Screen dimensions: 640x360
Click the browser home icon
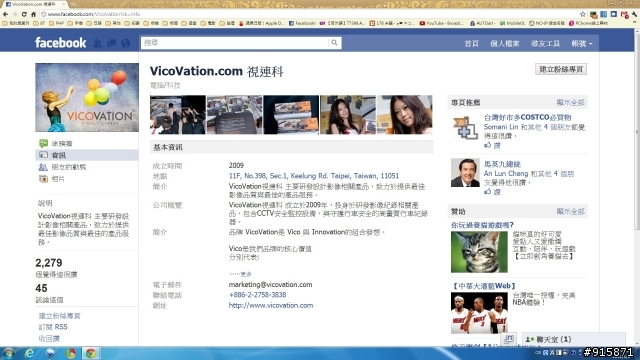33,14
